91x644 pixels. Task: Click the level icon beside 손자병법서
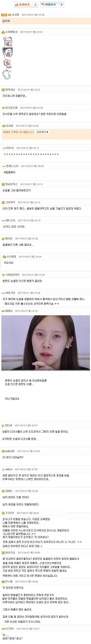pyautogui.click(x=3, y=32)
